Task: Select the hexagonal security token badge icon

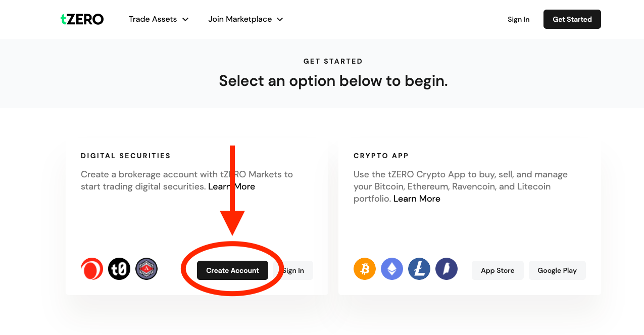Action: pyautogui.click(x=146, y=268)
